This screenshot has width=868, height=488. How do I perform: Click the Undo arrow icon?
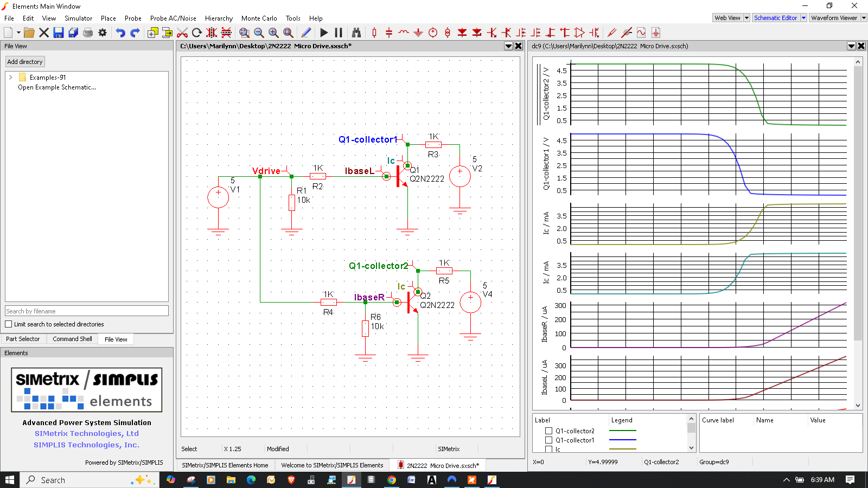tap(120, 33)
